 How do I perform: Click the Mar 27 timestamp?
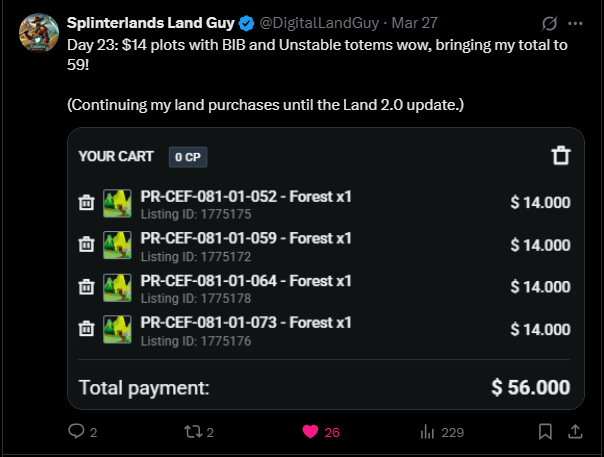(x=414, y=23)
